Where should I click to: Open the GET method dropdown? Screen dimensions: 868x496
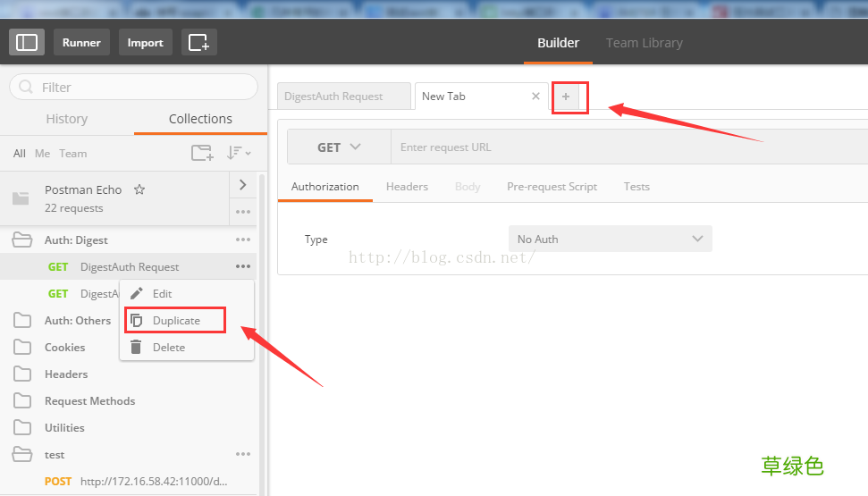coord(339,147)
